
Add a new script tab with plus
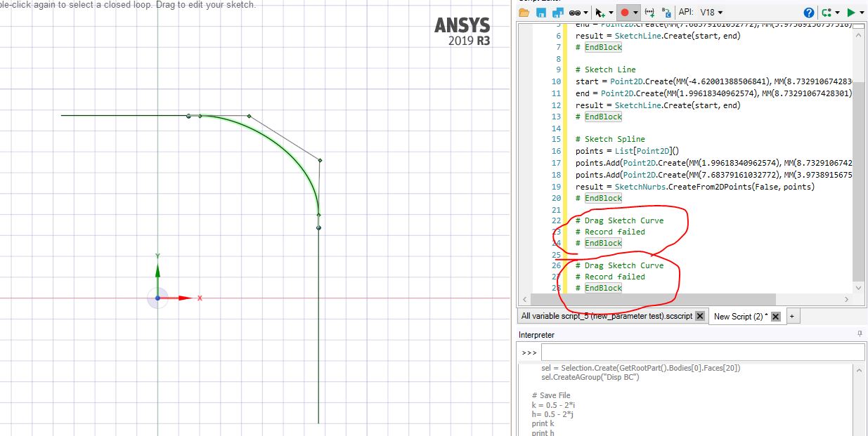[792, 317]
